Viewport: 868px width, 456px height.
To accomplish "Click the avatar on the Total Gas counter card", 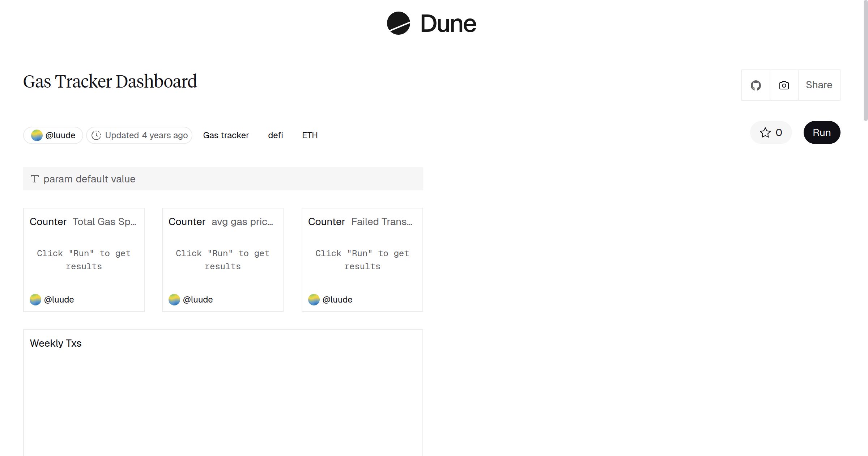I will (35, 299).
